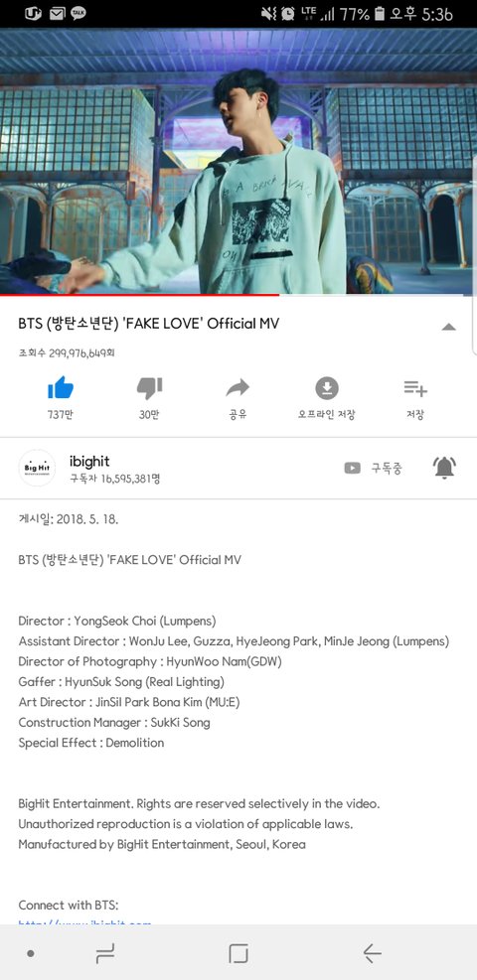Tap the video player thumbnail
The image size is (477, 980).
click(238, 161)
